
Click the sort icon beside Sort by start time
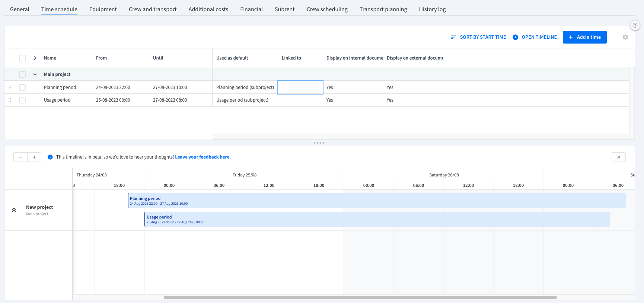tap(453, 37)
